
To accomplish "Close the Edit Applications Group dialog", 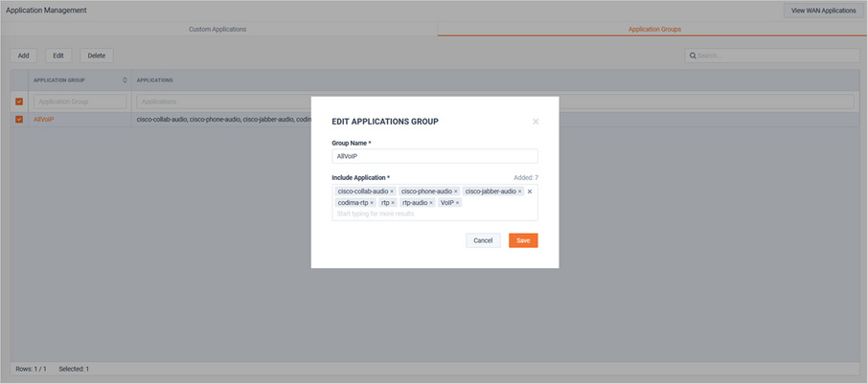I will point(536,122).
